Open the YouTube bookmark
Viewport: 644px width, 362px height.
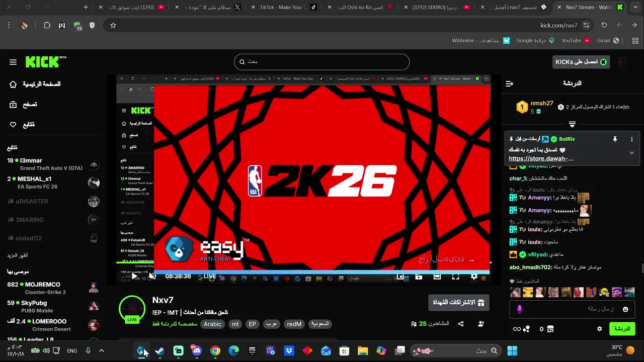tap(576, 40)
